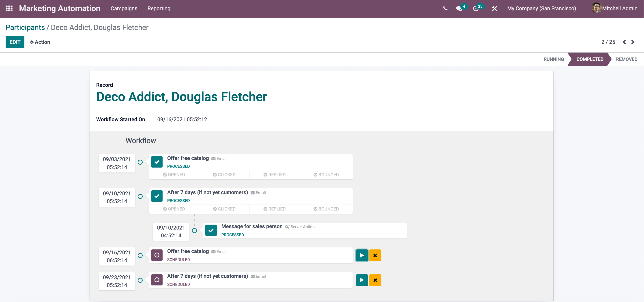Click clock icon of scheduled Offer free catalog

click(x=157, y=255)
